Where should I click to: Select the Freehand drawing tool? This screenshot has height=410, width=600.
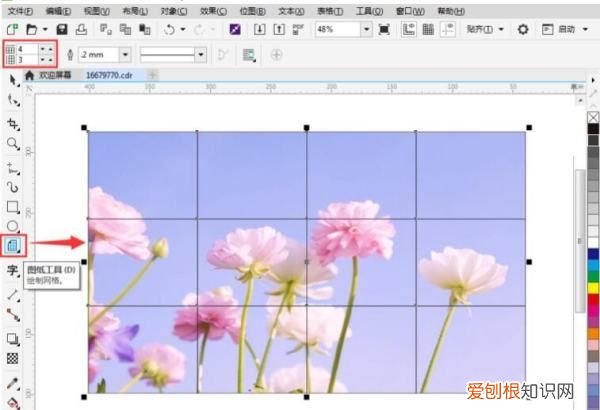[x=13, y=168]
